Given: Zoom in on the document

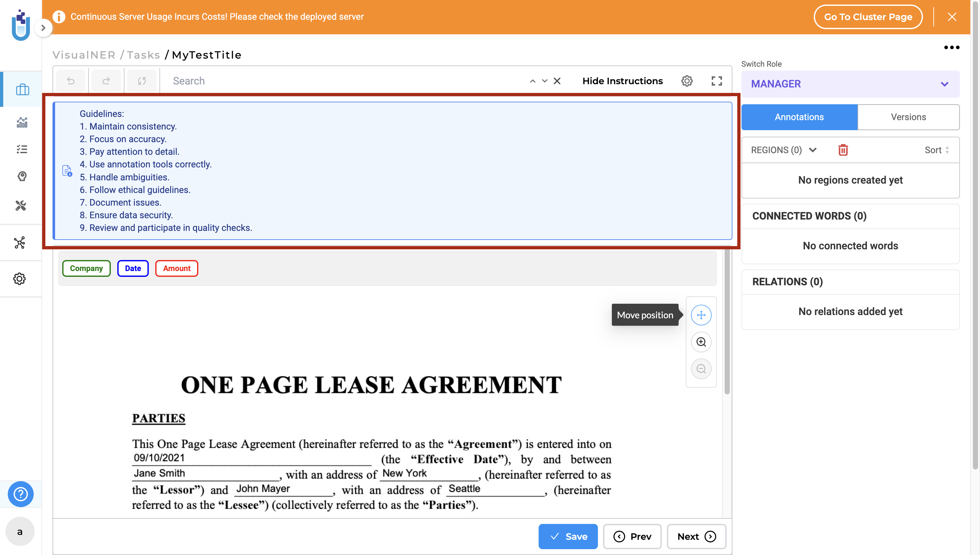Looking at the screenshot, I should tap(701, 342).
